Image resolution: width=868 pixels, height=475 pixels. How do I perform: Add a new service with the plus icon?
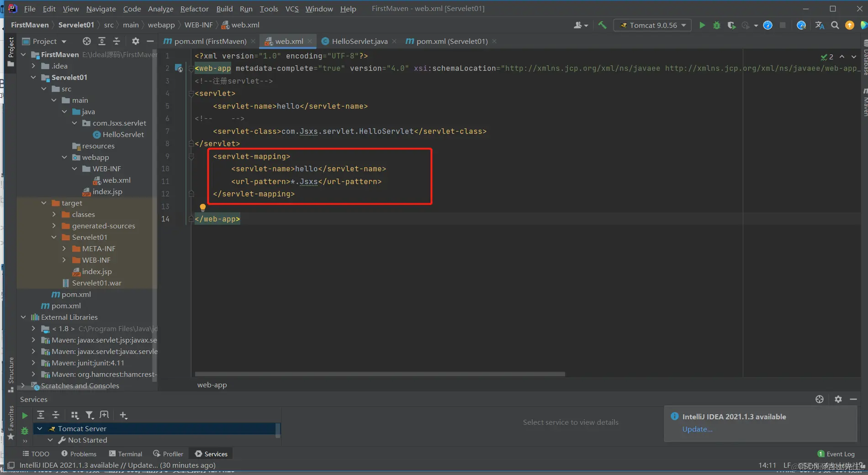[x=123, y=415]
